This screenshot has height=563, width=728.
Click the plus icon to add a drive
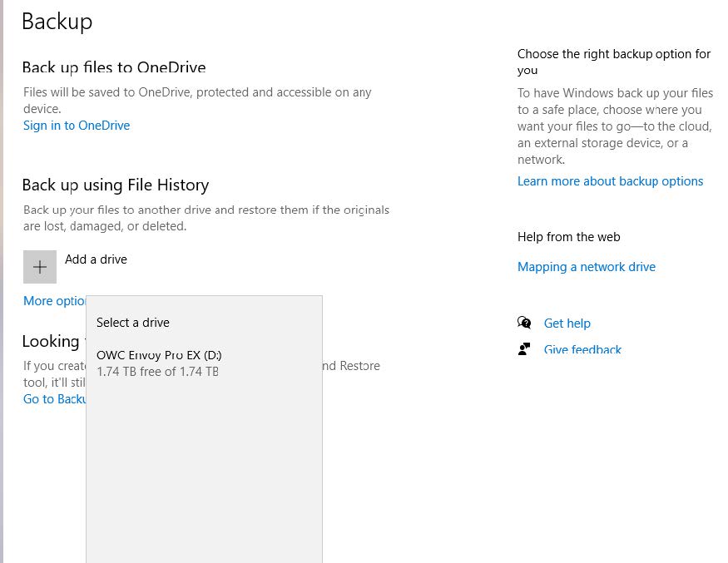[x=40, y=267]
